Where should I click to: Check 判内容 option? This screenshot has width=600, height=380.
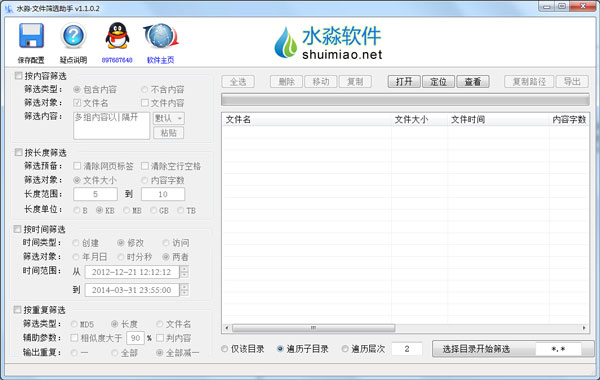pyautogui.click(x=160, y=338)
